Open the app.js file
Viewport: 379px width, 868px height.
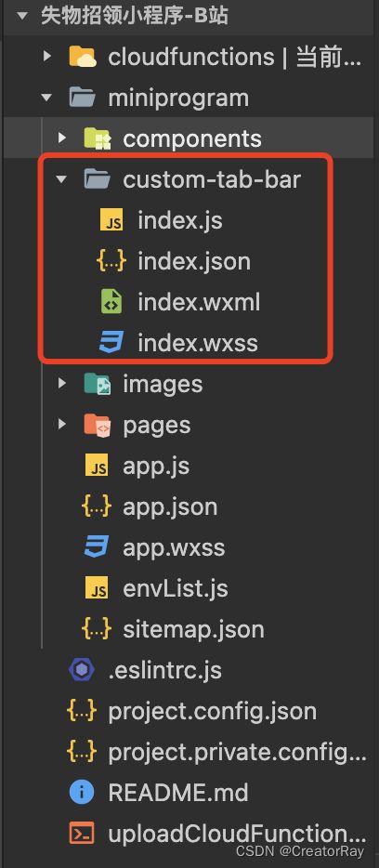157,467
